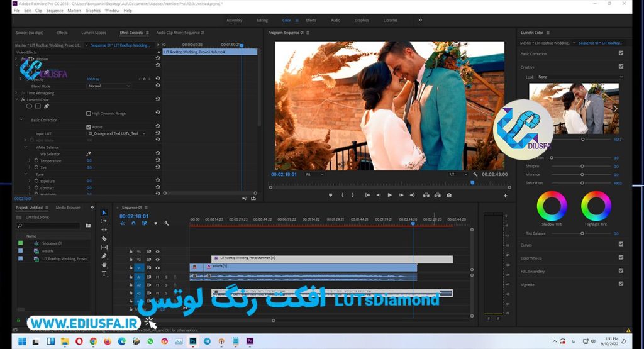Click the new bin folder icon in Project panel
The height and width of the screenshot is (349, 644).
click(x=88, y=225)
